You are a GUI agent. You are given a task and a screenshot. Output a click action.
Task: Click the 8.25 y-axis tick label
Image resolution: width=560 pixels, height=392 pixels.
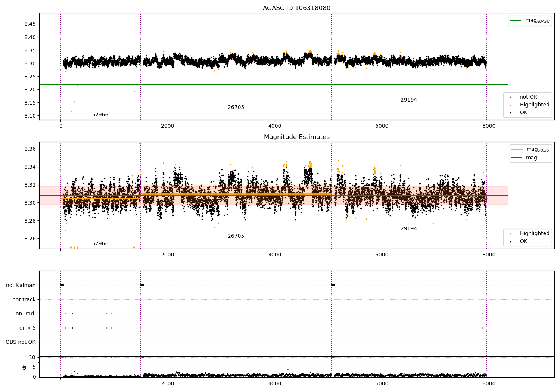click(29, 77)
